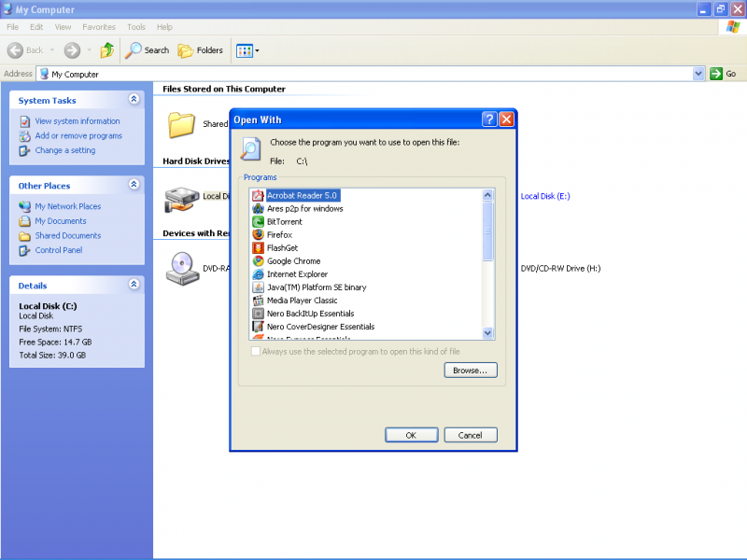Collapse the Other Places panel
This screenshot has width=747, height=560.
134,184
